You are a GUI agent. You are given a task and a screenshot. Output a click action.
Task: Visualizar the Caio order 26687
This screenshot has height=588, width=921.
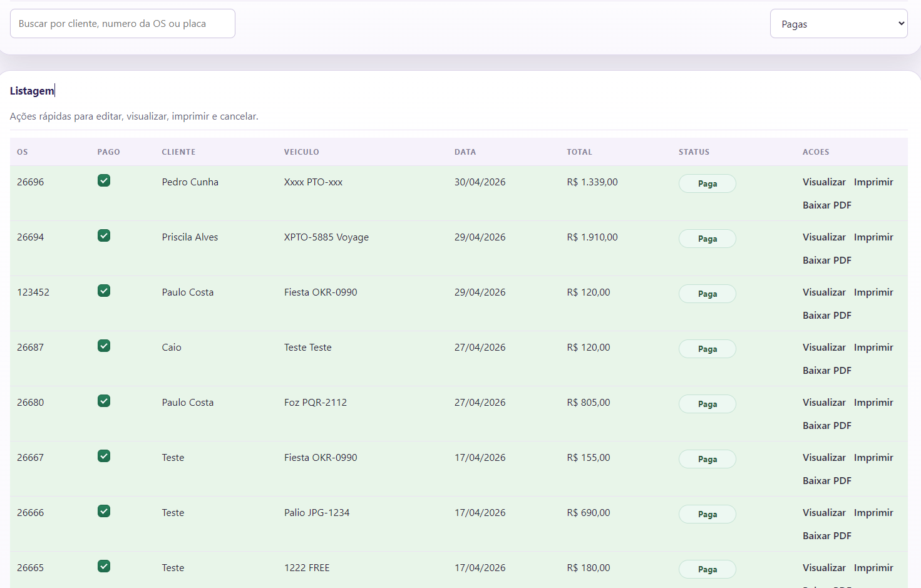(824, 348)
